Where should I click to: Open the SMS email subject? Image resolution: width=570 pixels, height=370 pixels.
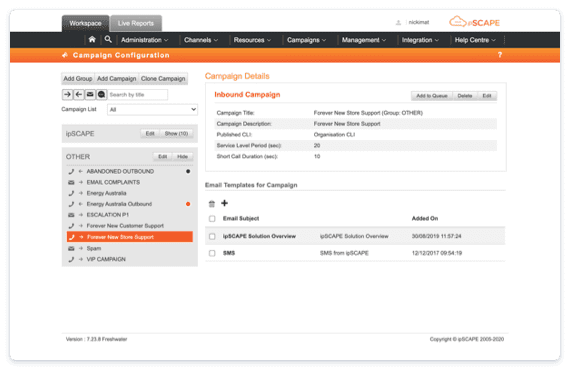(x=229, y=253)
